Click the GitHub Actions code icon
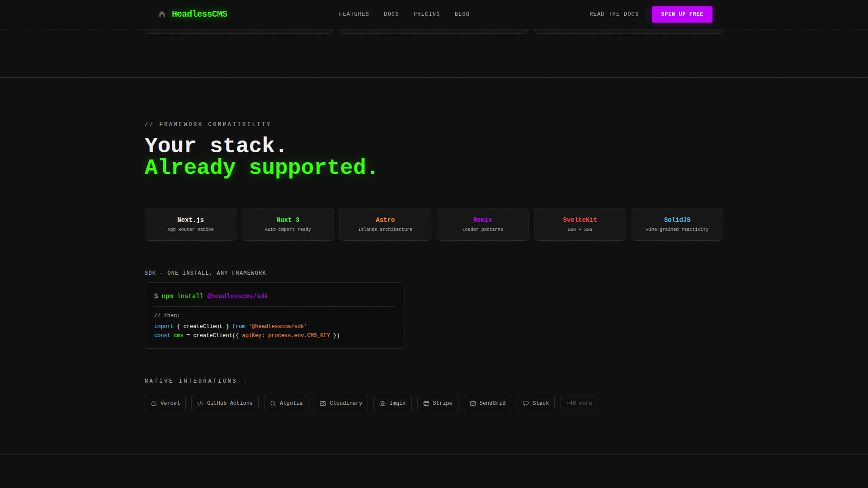The width and height of the screenshot is (868, 488). coord(200,404)
